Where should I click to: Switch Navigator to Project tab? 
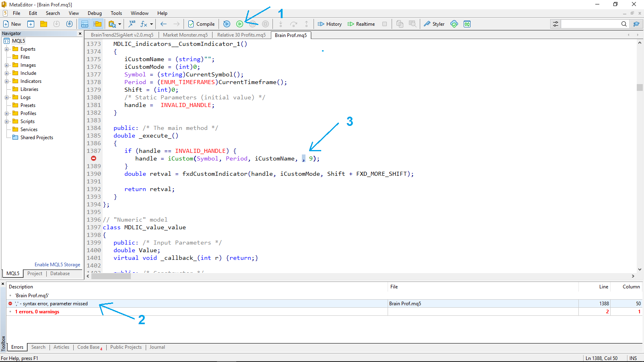pos(35,274)
